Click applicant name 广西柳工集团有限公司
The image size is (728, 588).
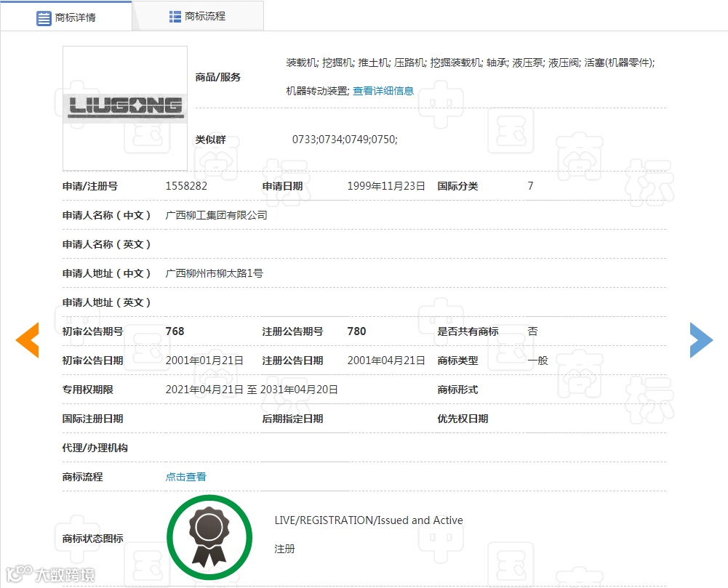[x=216, y=215]
